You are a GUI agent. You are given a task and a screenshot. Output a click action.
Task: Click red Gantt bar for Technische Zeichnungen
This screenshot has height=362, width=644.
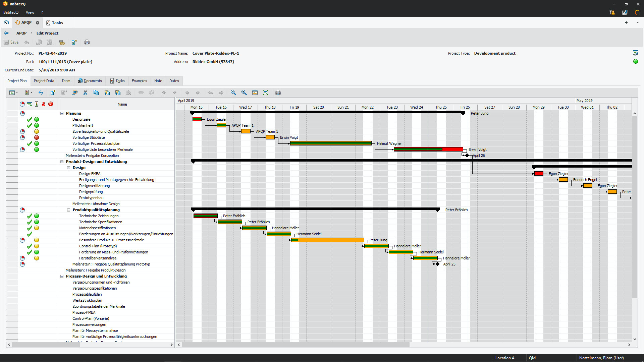click(205, 216)
